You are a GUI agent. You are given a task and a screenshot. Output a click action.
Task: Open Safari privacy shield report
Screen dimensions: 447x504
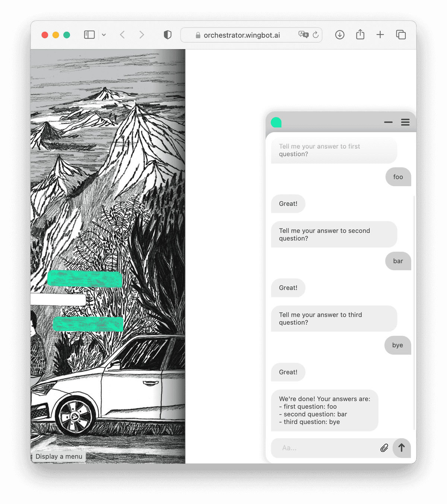pyautogui.click(x=168, y=35)
